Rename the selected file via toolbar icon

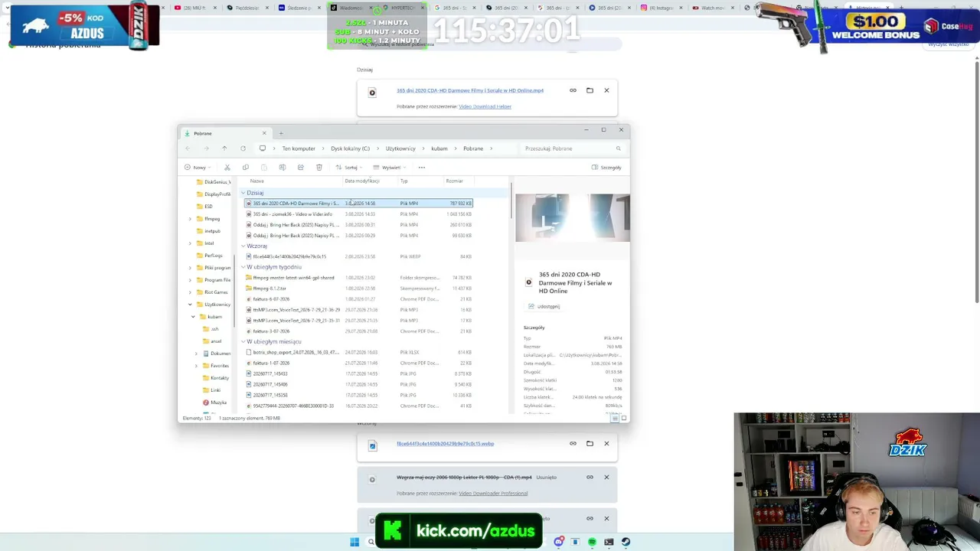pyautogui.click(x=283, y=168)
